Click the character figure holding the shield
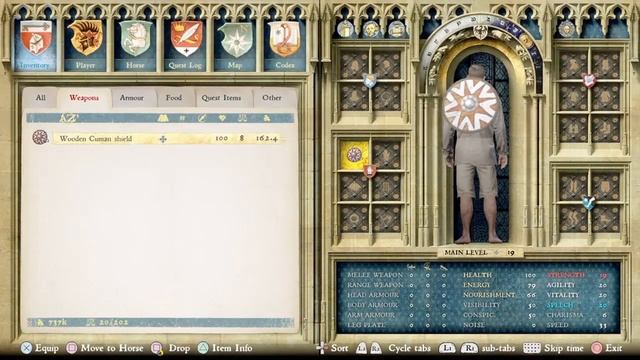The width and height of the screenshot is (640, 360). point(476,153)
